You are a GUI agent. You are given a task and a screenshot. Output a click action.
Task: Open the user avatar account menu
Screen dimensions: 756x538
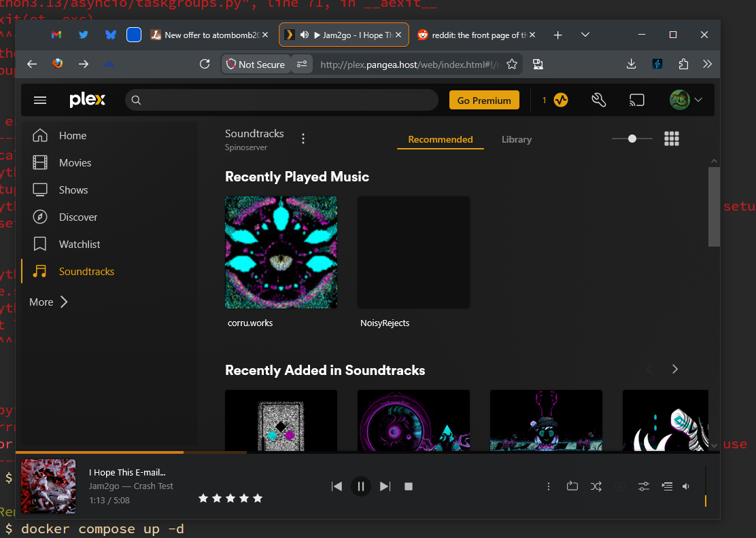[685, 100]
